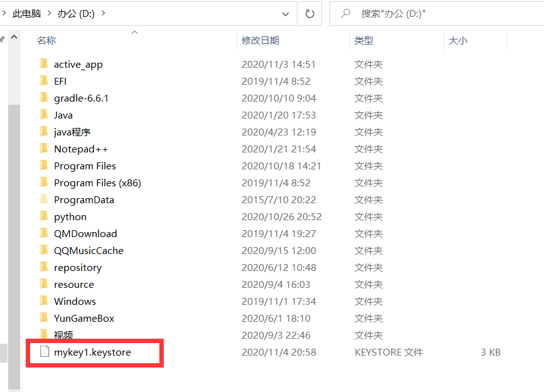
Task: Click the pin icon in the navigation pane
Action: pyautogui.click(x=2, y=39)
